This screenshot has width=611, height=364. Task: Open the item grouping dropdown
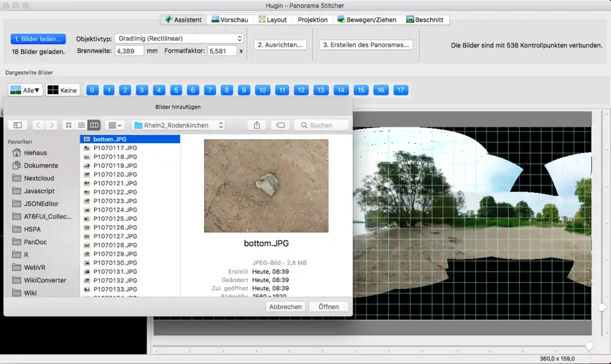115,125
